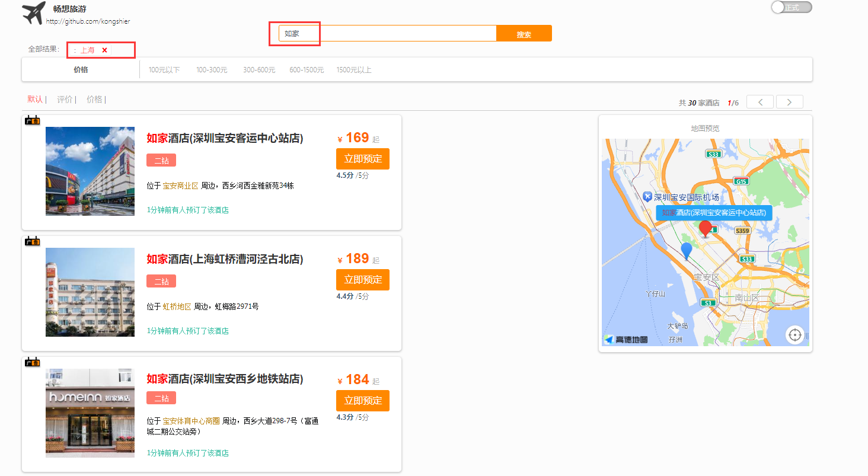Click the airplane logo of 畅想旅游
868x476 pixels.
tap(33, 13)
